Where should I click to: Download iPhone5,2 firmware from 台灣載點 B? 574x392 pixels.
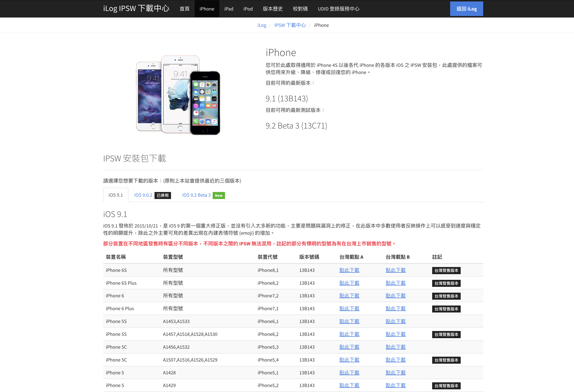(396, 385)
